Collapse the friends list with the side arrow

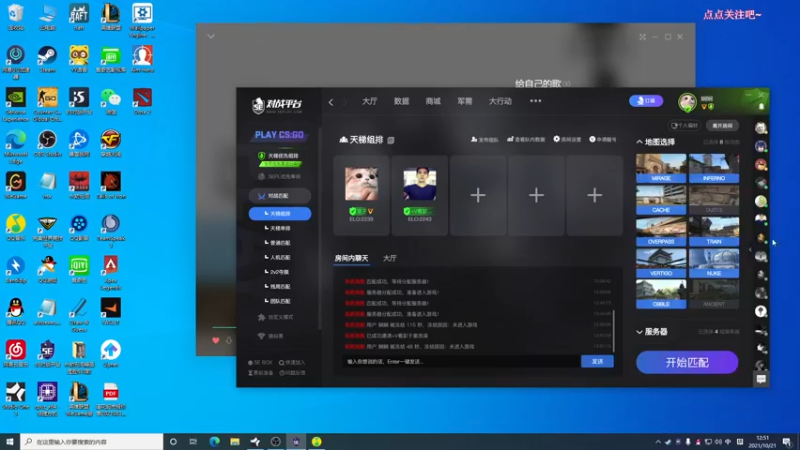tap(750, 249)
